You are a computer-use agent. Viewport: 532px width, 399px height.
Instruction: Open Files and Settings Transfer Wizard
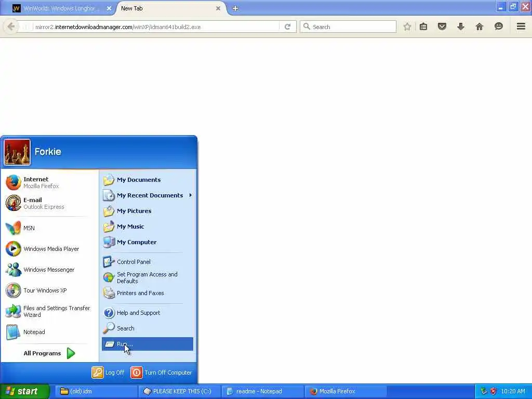[x=49, y=311]
